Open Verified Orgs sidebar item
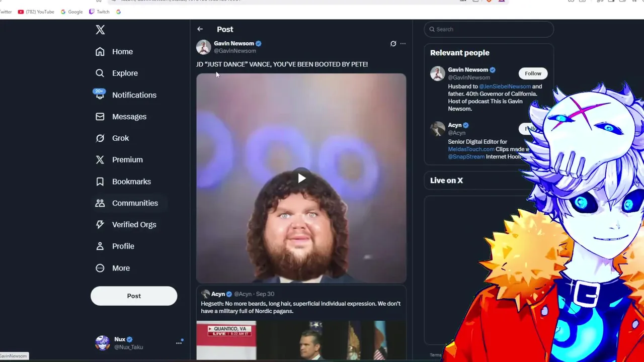 pyautogui.click(x=134, y=225)
